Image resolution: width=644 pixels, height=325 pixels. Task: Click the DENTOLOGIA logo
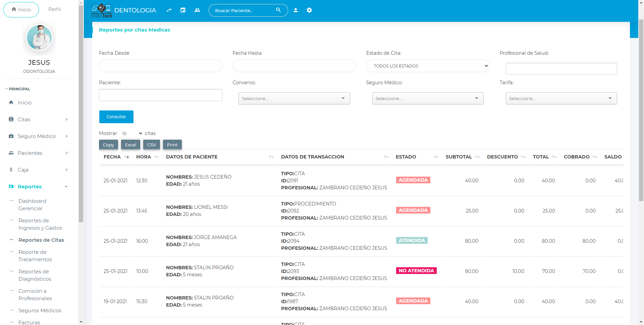point(124,10)
